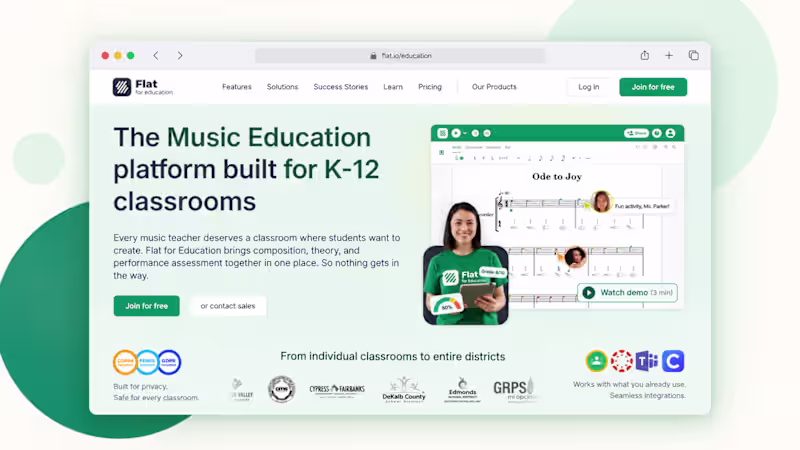Go back with the browser back arrow
800x450 pixels.
pyautogui.click(x=156, y=56)
